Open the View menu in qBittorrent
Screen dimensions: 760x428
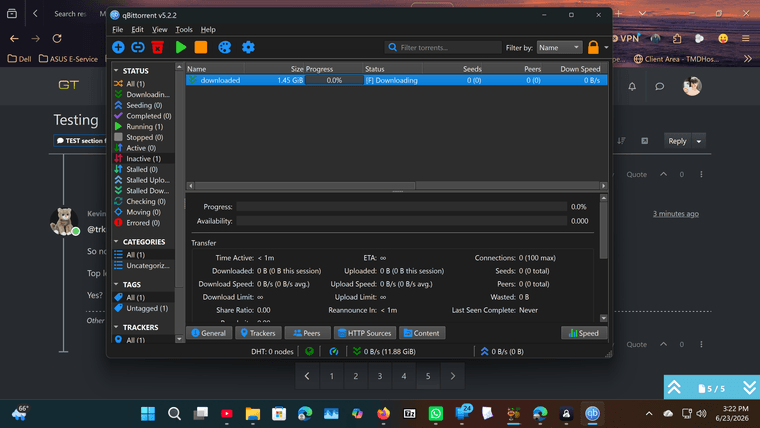[159, 30]
